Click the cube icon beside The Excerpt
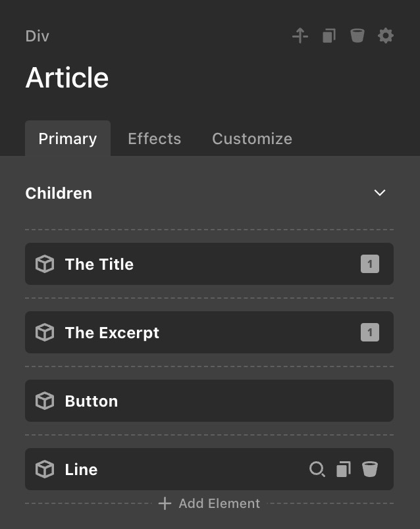Viewport: 420px width, 529px height. [45, 333]
